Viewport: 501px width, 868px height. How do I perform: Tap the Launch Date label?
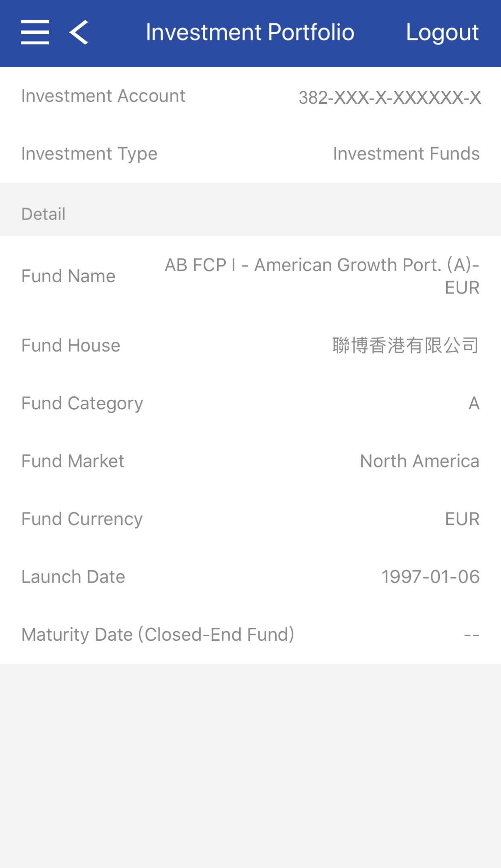[x=73, y=577]
